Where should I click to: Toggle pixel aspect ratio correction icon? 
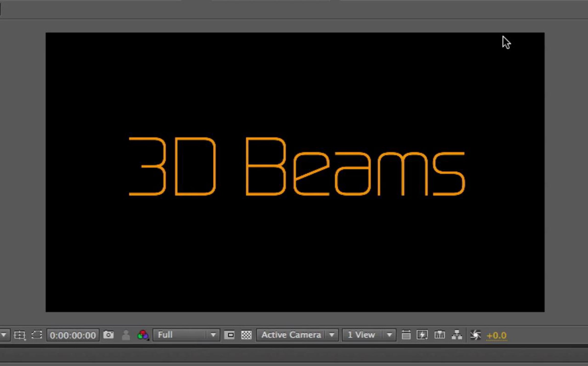[x=406, y=335]
